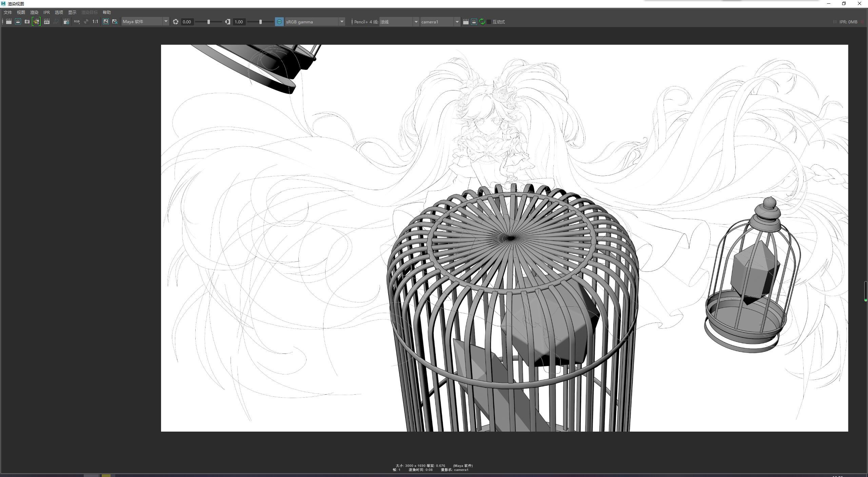Click the gamma contrast icon
Screen dimensions: 868x477
(x=228, y=22)
